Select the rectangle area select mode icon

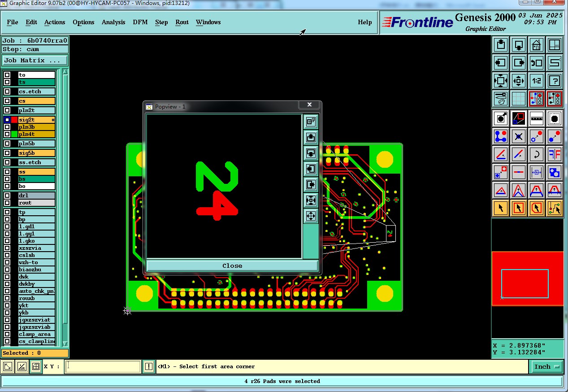tap(519, 208)
